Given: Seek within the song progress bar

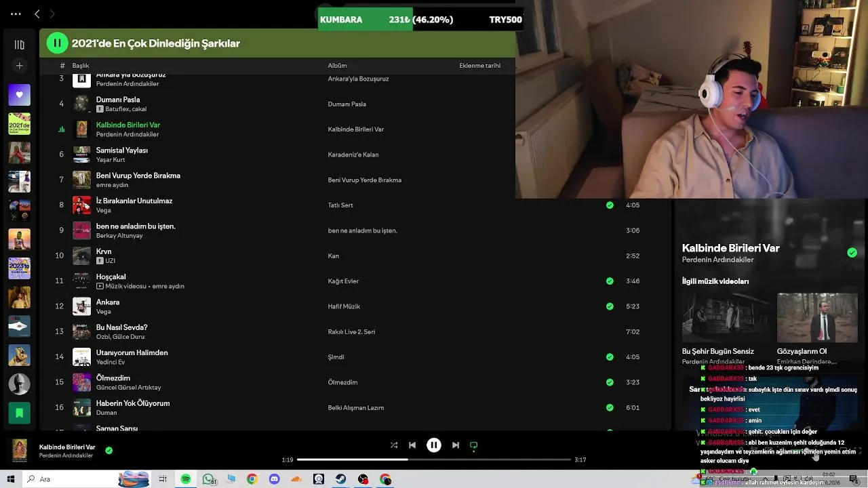Looking at the screenshot, I should [434, 460].
